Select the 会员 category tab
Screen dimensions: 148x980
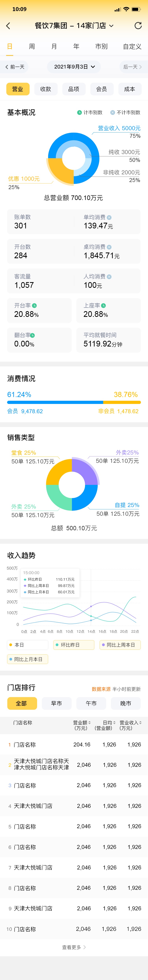(x=102, y=89)
